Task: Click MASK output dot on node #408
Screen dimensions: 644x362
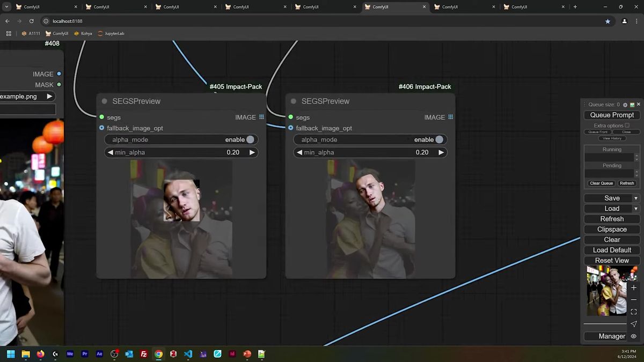Action: click(59, 85)
